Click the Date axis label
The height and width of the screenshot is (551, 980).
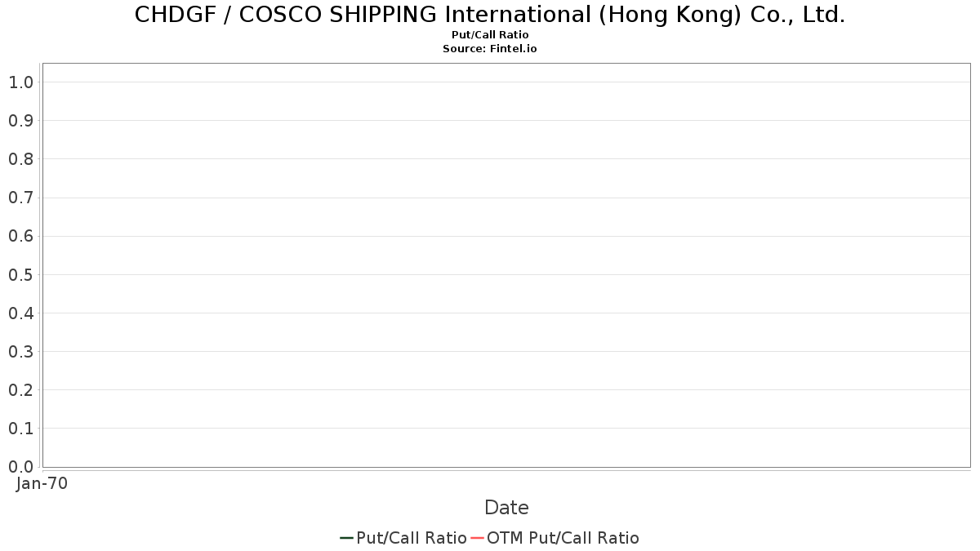pyautogui.click(x=506, y=508)
